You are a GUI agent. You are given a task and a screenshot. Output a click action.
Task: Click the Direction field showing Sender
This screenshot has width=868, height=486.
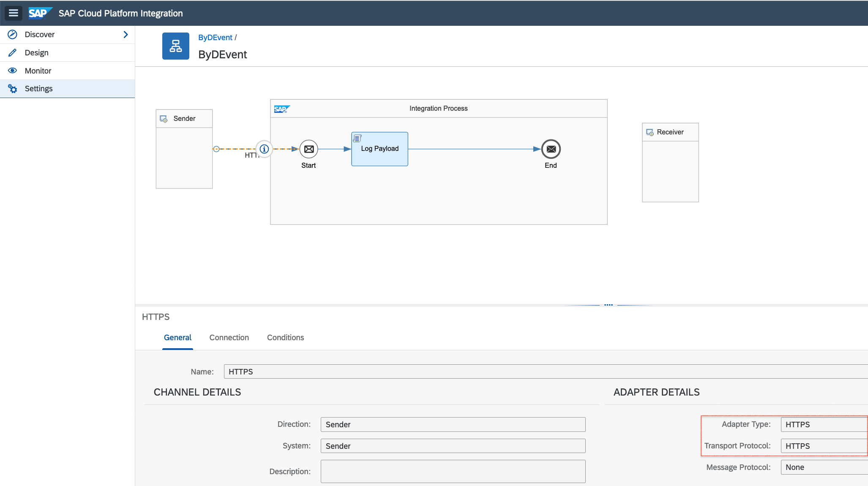pyautogui.click(x=453, y=424)
